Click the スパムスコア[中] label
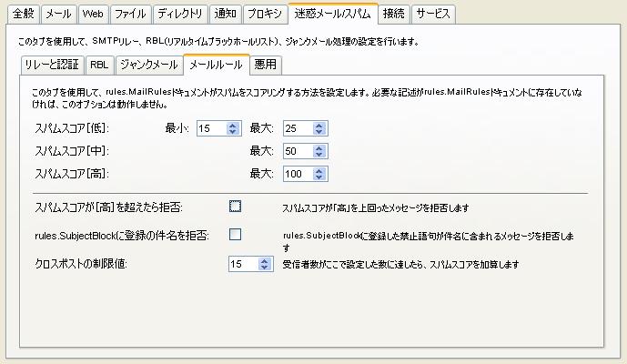The height and width of the screenshot is (364, 627). coord(72,151)
